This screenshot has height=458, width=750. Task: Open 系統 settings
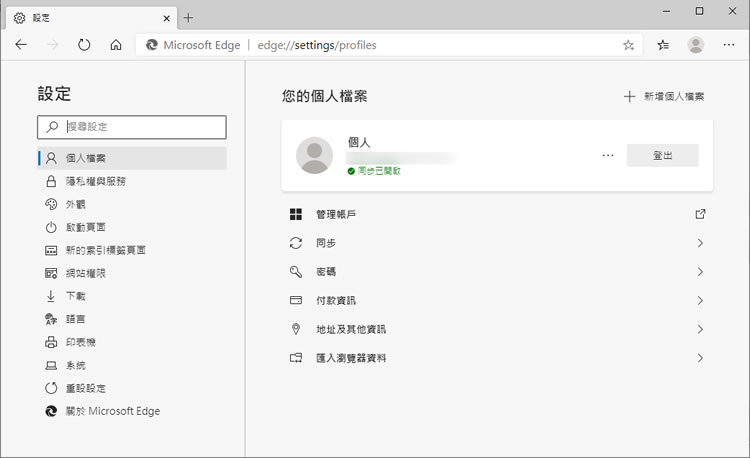[132, 365]
